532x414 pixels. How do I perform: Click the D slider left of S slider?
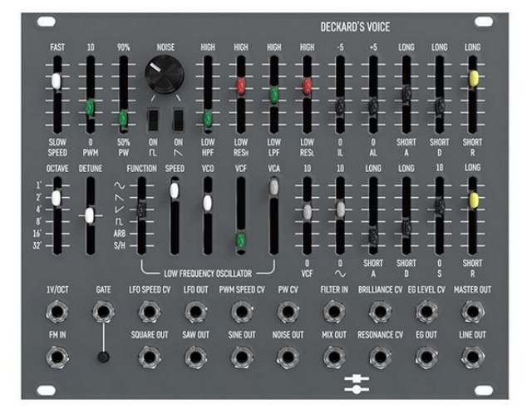click(x=406, y=227)
